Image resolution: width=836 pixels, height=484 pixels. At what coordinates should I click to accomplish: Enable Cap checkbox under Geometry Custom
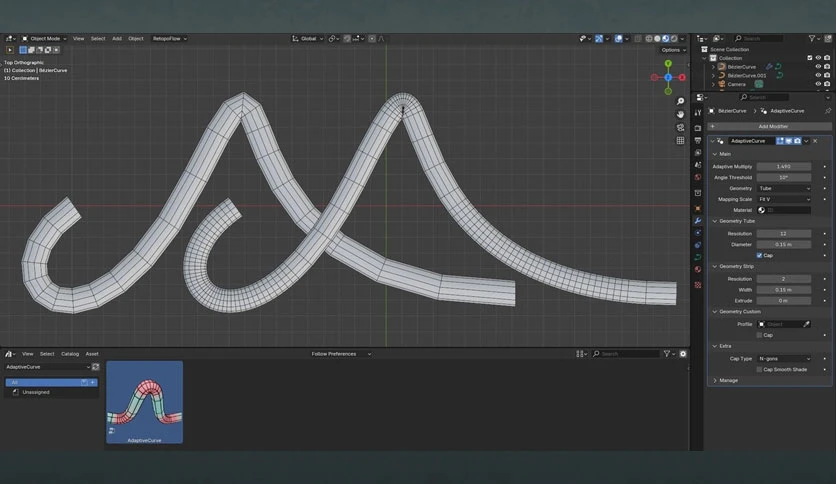pos(759,335)
